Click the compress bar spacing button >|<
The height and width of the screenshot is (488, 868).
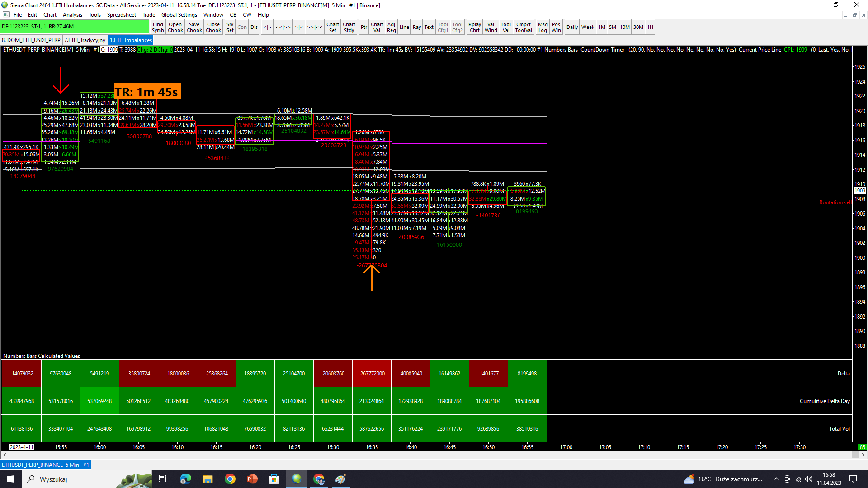(x=299, y=27)
